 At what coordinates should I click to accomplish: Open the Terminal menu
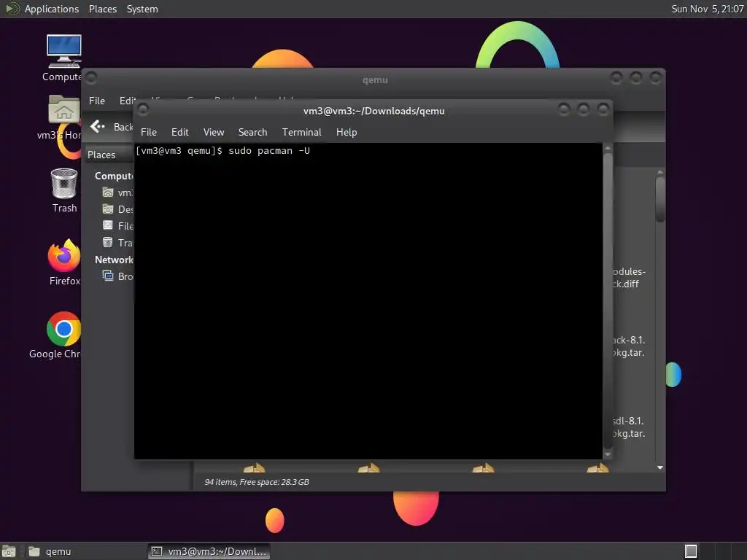tap(301, 133)
